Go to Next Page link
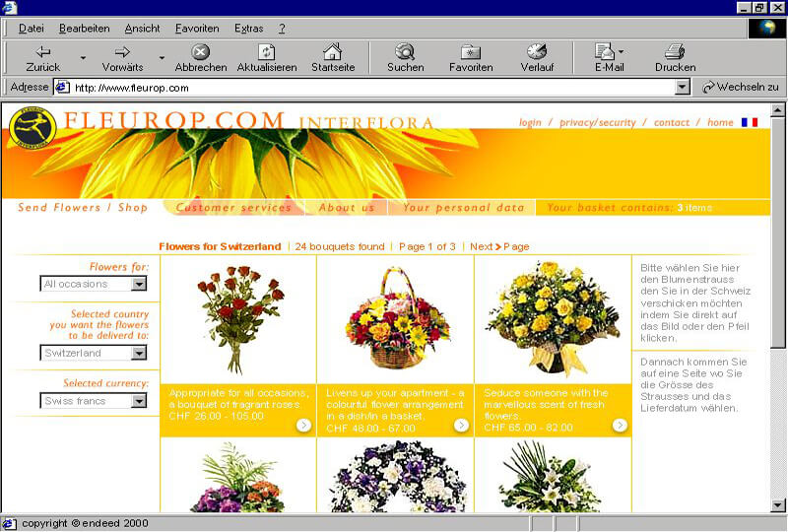 499,246
